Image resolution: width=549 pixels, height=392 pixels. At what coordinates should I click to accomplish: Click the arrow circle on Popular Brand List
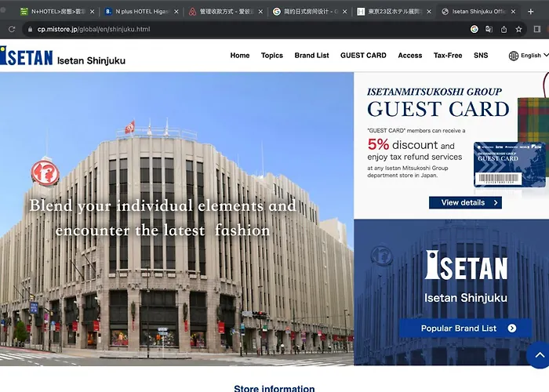click(512, 328)
